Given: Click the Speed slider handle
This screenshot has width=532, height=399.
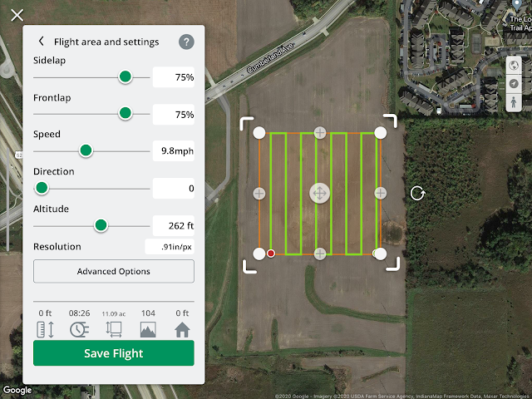Looking at the screenshot, I should [x=86, y=150].
